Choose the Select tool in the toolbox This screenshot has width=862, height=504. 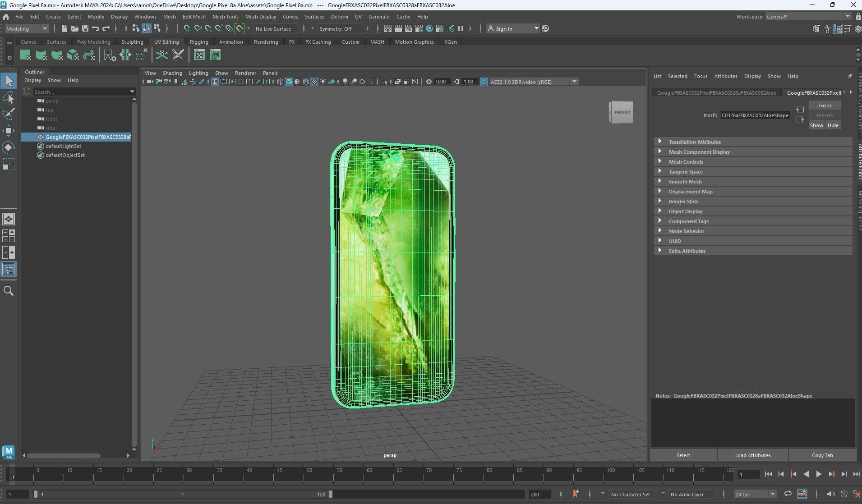(x=9, y=81)
